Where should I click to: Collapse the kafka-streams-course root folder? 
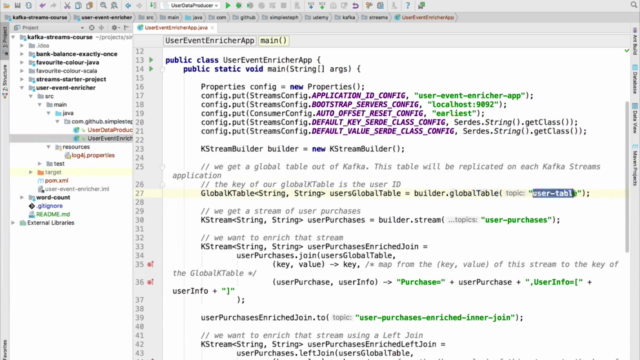[13, 37]
